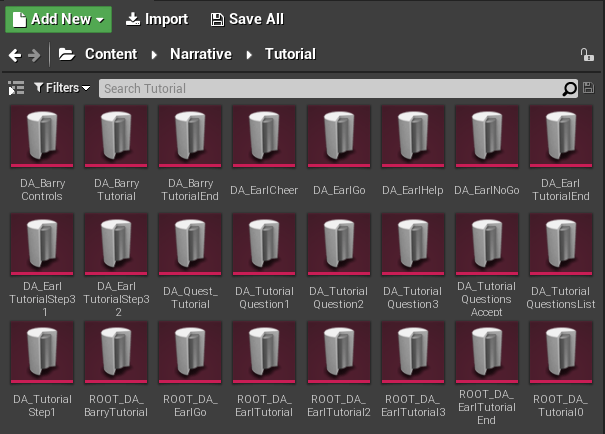This screenshot has width=605, height=434.
Task: Go to the Content folder breadcrumb
Action: click(110, 55)
